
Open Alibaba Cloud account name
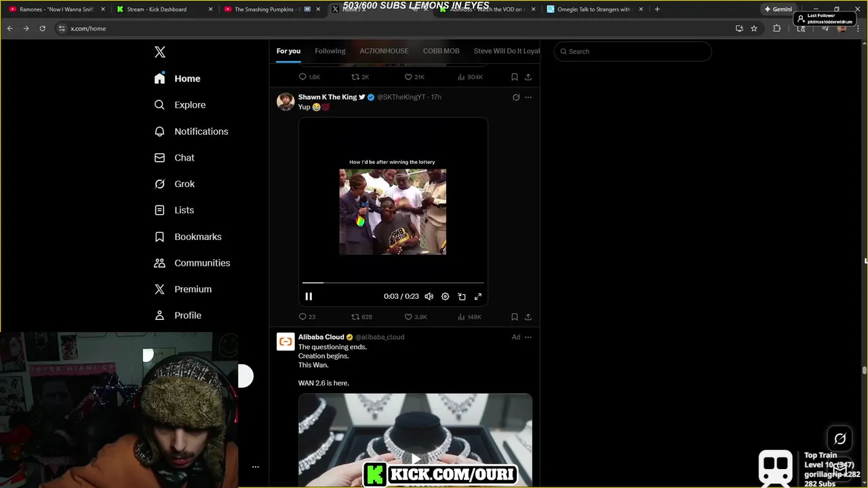point(321,337)
